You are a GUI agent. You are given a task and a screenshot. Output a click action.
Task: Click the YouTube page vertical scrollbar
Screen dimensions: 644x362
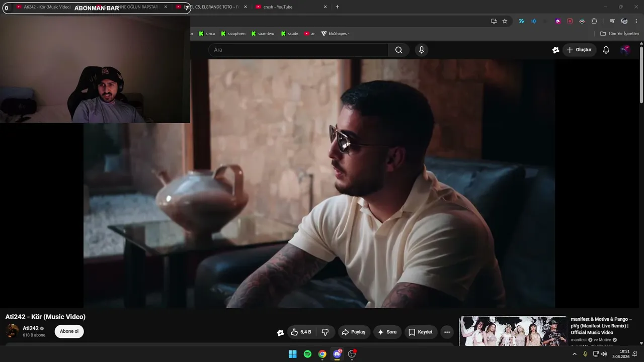(641, 75)
